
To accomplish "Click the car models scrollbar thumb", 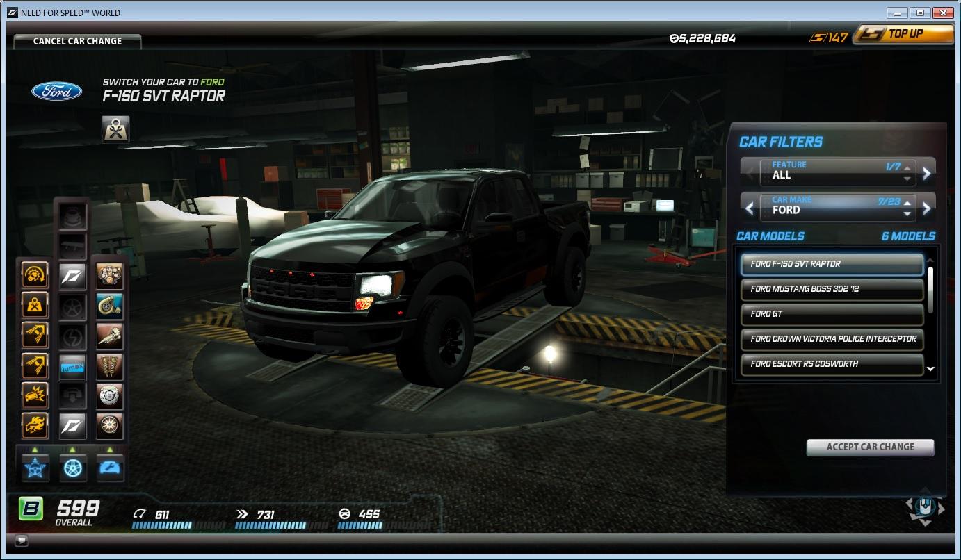I will pyautogui.click(x=930, y=290).
